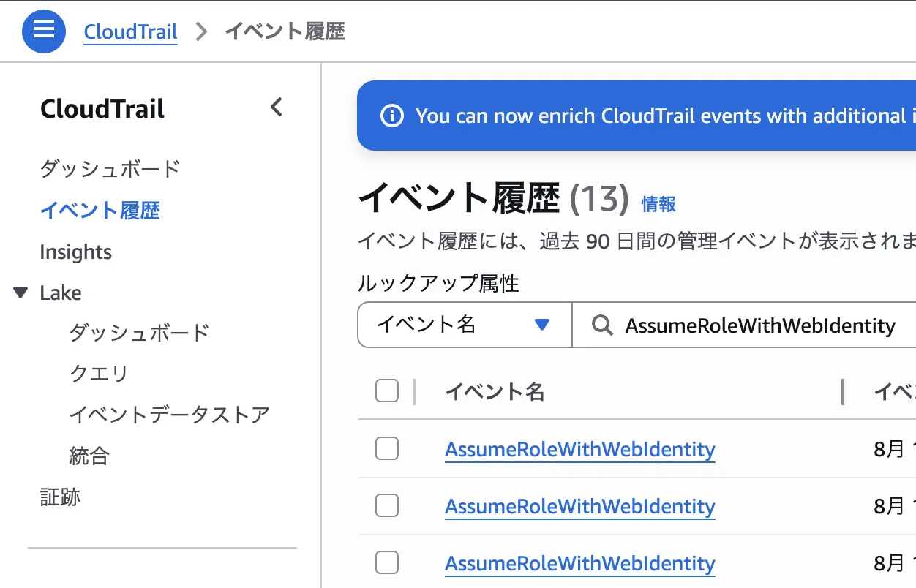Viewport: 916px width, 588px height.
Task: Collapse the CloudTrail sidebar with the chevron
Action: 276,107
